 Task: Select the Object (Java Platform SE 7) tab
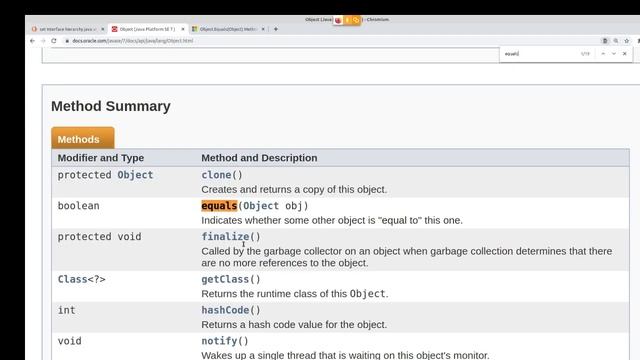click(147, 29)
